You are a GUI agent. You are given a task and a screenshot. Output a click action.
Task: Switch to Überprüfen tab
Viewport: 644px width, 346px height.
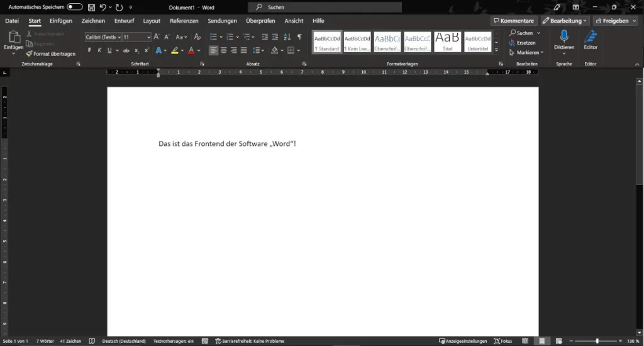[x=260, y=21]
